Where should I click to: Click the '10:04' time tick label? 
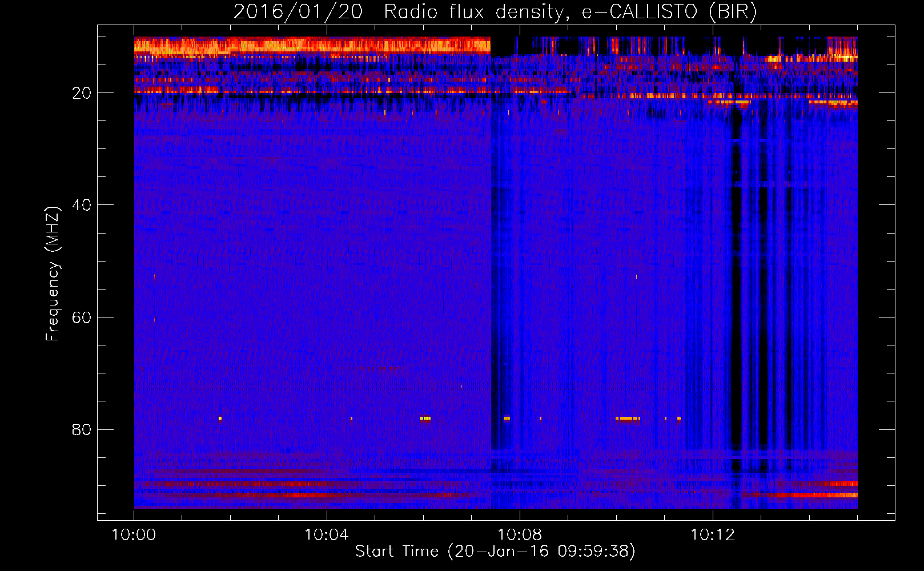pyautogui.click(x=327, y=535)
